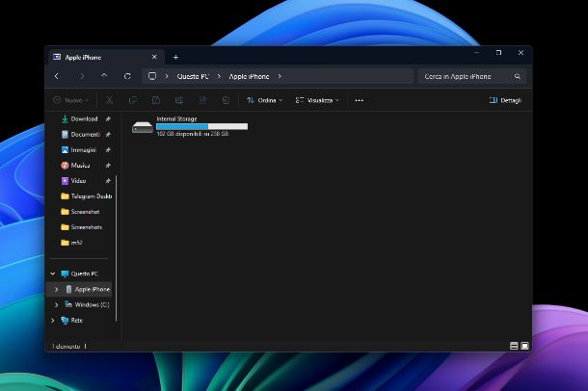
Task: Click the forward navigation arrow
Action: pos(82,76)
